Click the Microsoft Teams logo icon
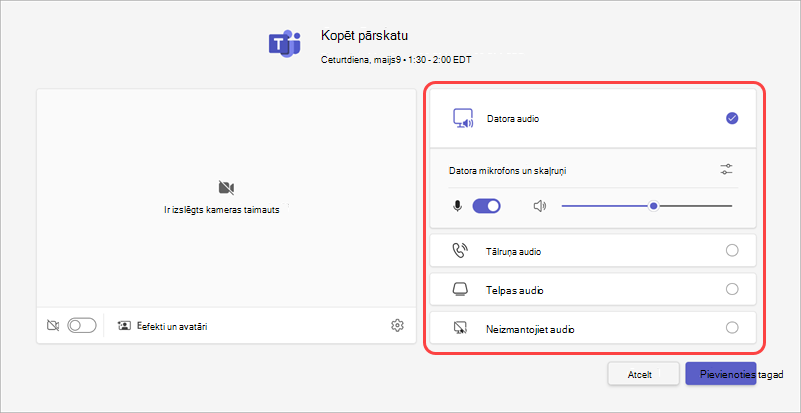 click(285, 43)
